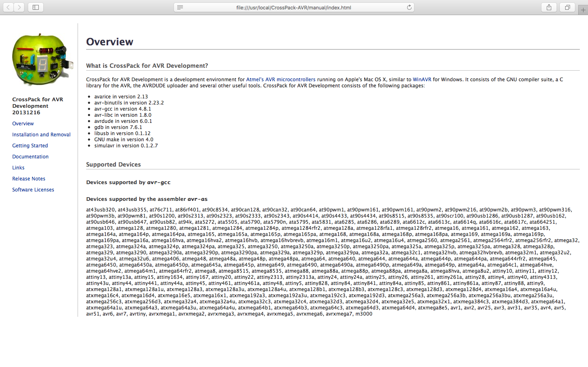Click 'libusb in version 0.1.12' list item

(122, 133)
